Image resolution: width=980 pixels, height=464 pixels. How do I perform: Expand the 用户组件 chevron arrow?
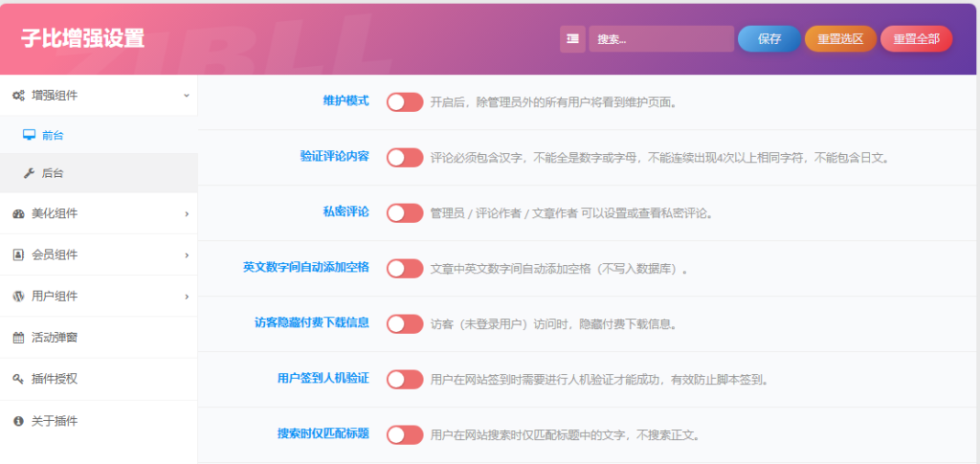(187, 297)
